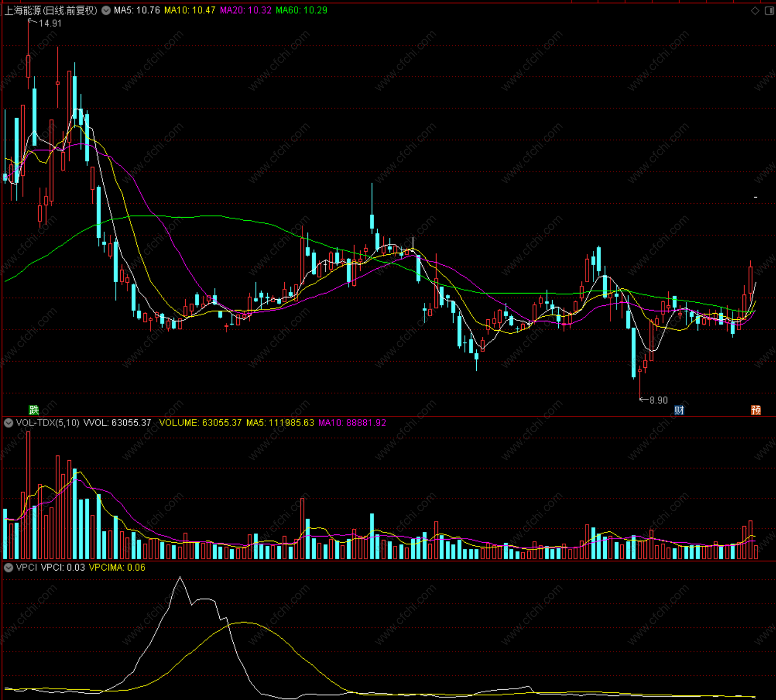This screenshot has width=776, height=700.
Task: Click the blue 财 financial marker icon
Action: point(680,411)
